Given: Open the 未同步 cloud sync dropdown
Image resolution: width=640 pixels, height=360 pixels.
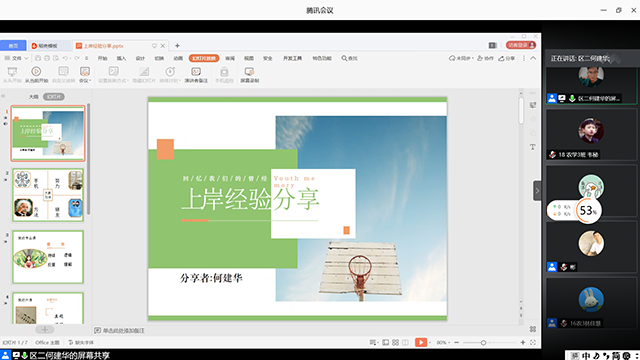Looking at the screenshot, I should (461, 58).
